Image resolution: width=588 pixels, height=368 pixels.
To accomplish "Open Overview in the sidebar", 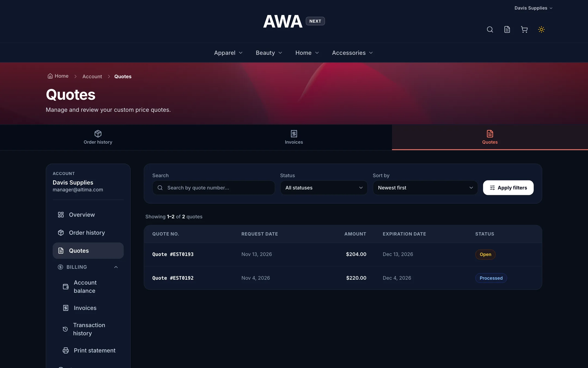I will [x=88, y=215].
